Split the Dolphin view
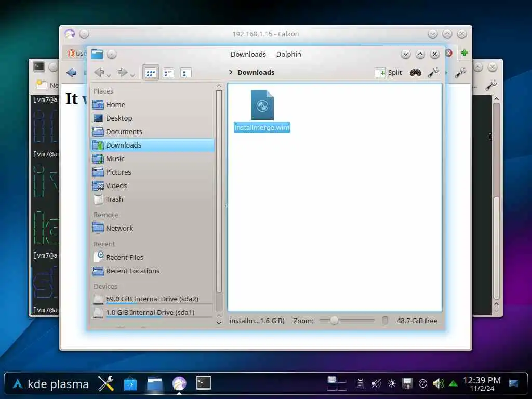Viewport: 532px width, 399px height. (x=389, y=72)
